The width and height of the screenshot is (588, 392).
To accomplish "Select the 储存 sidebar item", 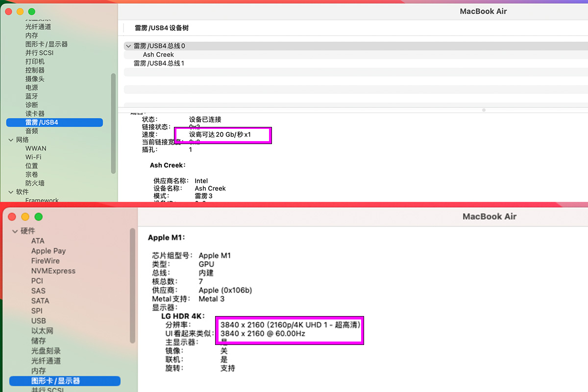I will (x=39, y=341).
